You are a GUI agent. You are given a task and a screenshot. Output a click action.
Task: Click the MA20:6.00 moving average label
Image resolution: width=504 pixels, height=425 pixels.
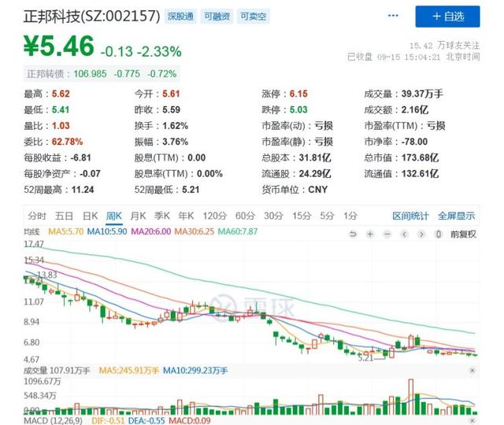(150, 231)
